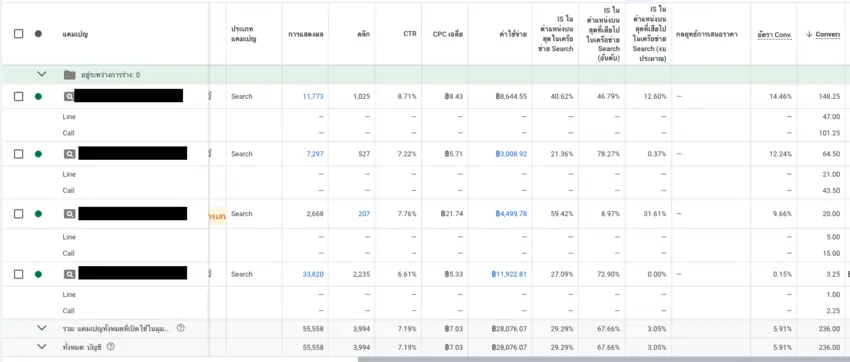Click the IS Search (งบประมาณ) lost budget header
The width and height of the screenshot is (850, 362).
[648, 34]
